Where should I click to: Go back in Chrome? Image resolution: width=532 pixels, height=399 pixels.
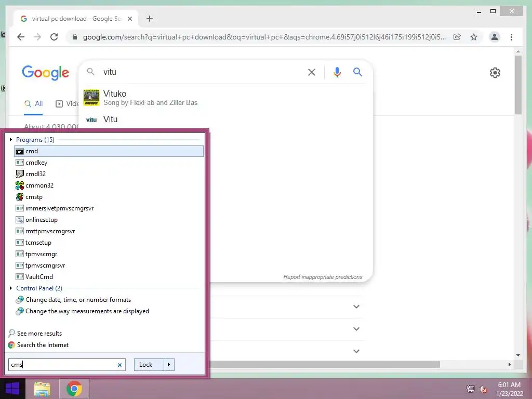click(x=21, y=37)
